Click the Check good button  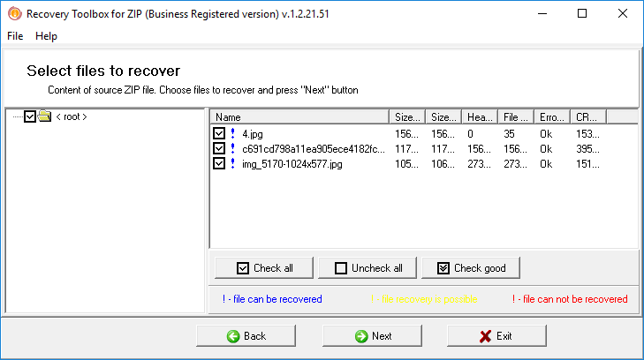tap(471, 268)
